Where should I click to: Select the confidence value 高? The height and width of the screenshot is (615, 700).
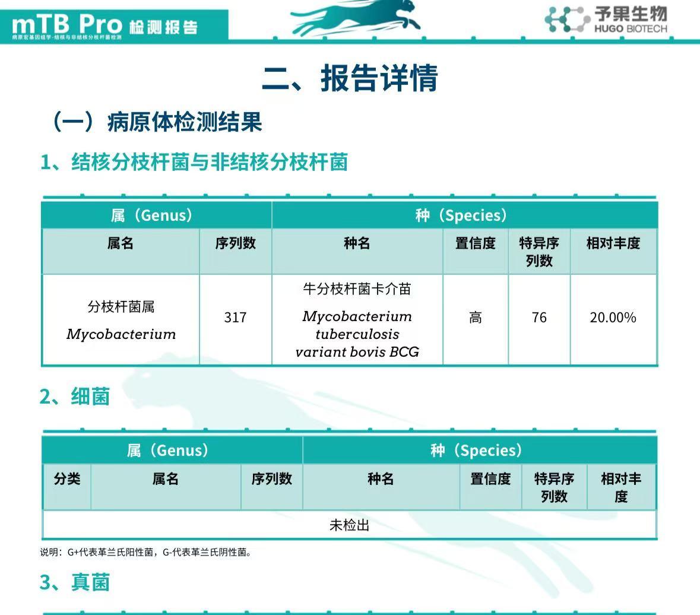[475, 318]
